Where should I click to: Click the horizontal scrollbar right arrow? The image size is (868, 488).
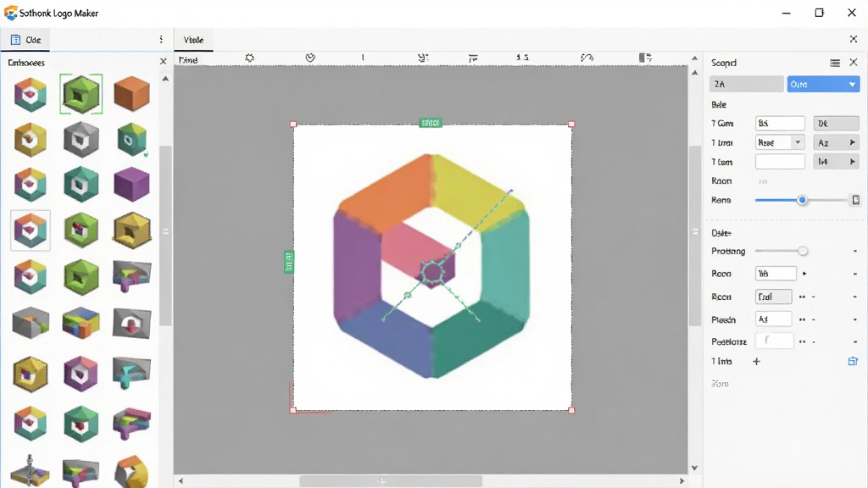(x=682, y=481)
